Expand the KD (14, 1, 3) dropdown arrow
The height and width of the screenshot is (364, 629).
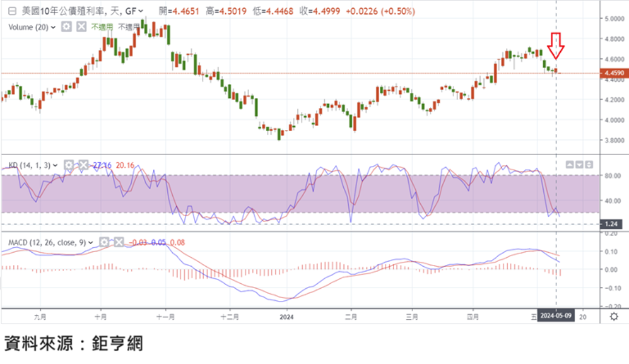tap(55, 165)
